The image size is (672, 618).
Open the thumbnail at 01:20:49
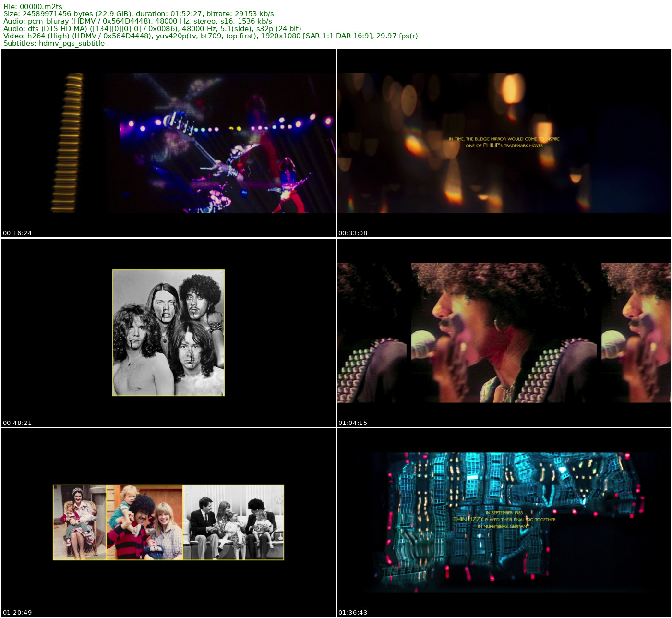tap(168, 522)
